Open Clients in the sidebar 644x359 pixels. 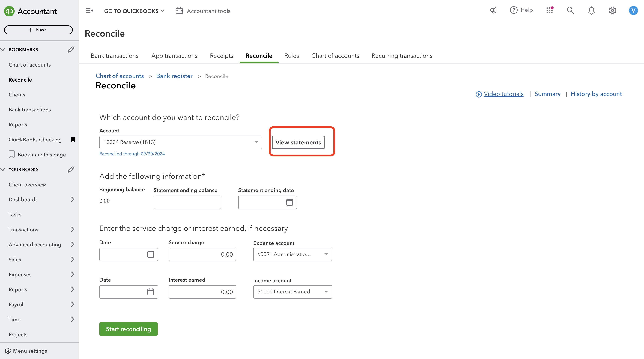tap(17, 94)
